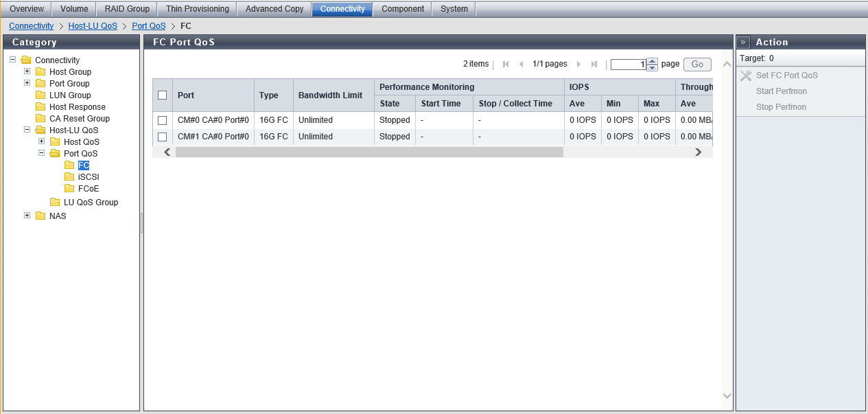Click the Set FC Port QoS wrench icon
This screenshot has height=414, width=868.
coord(746,76)
